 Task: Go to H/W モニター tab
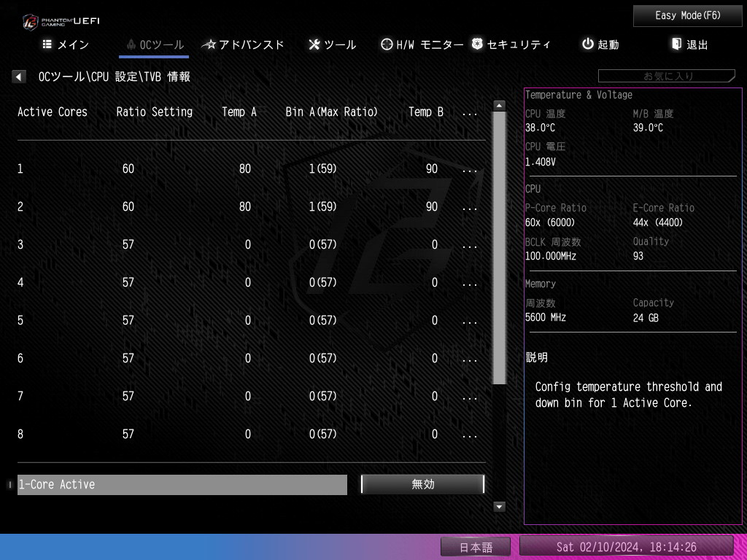tap(422, 44)
